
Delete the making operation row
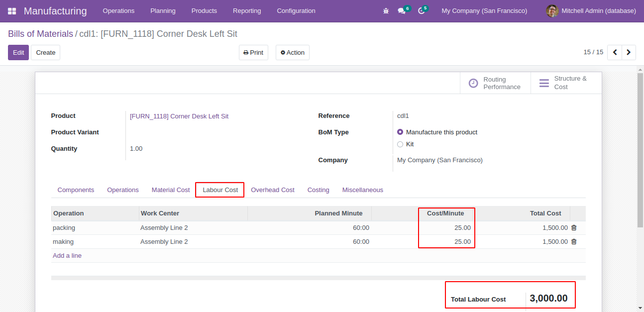574,242
